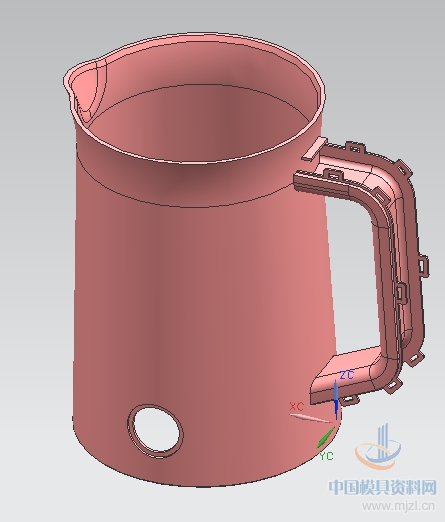Click the YC axis label

pos(327,456)
